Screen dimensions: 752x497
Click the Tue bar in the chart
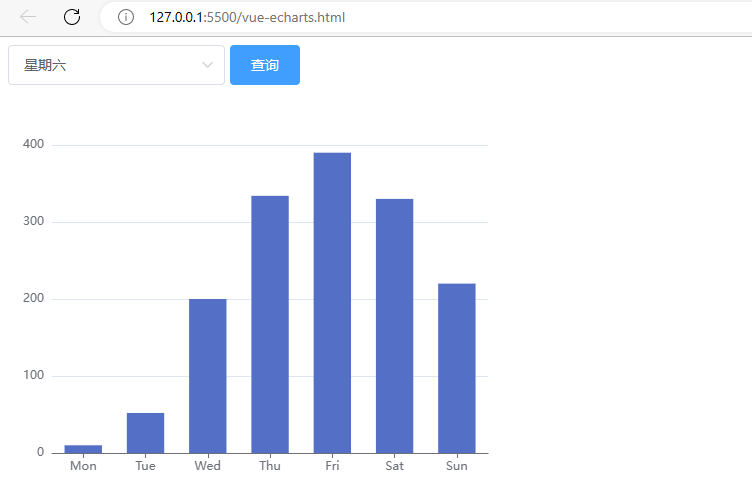pyautogui.click(x=145, y=433)
